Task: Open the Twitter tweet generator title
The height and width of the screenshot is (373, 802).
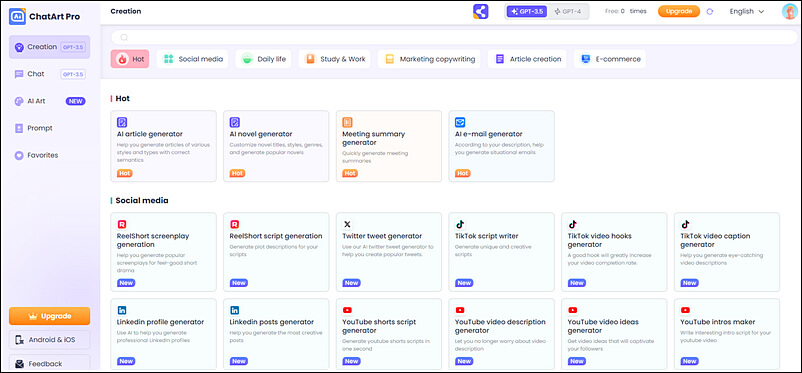Action: (382, 236)
